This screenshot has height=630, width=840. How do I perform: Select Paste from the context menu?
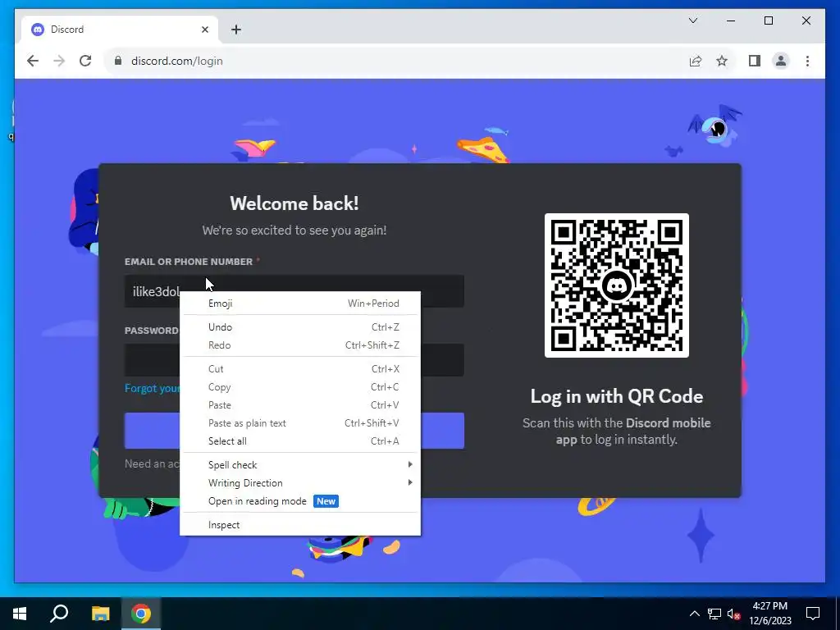click(x=300, y=405)
